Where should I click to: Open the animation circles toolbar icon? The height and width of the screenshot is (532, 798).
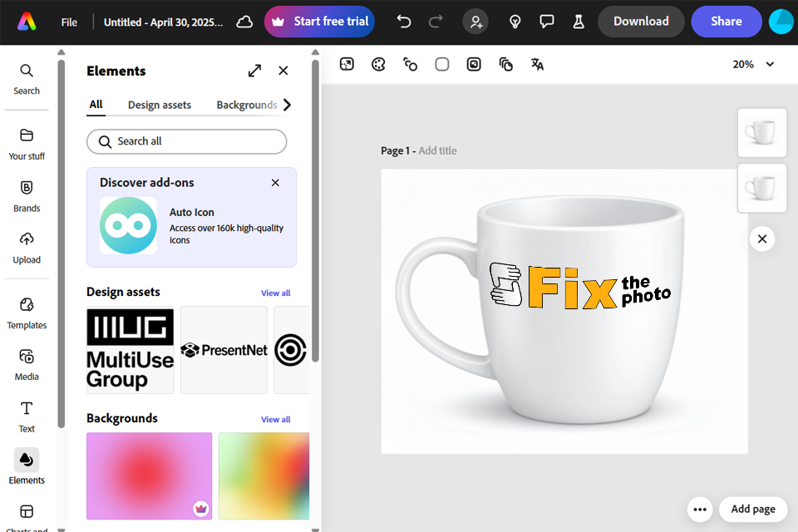click(410, 64)
